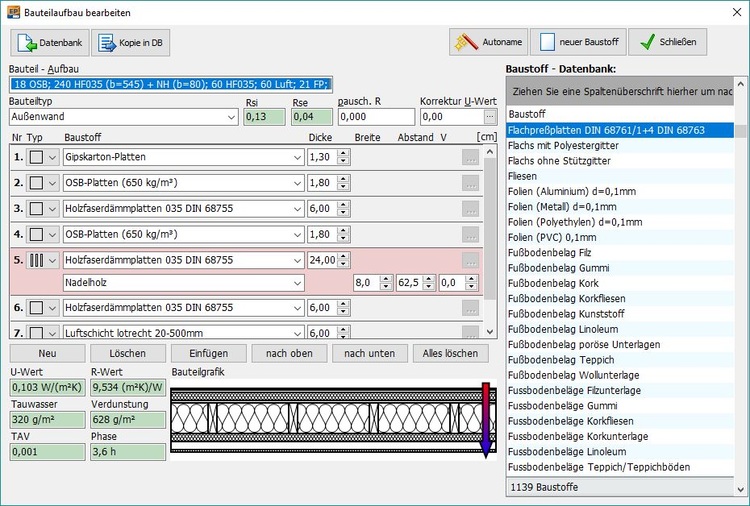Increase the Dicke value of layer 5
Viewport: 750px width, 506px height.
pos(344,256)
